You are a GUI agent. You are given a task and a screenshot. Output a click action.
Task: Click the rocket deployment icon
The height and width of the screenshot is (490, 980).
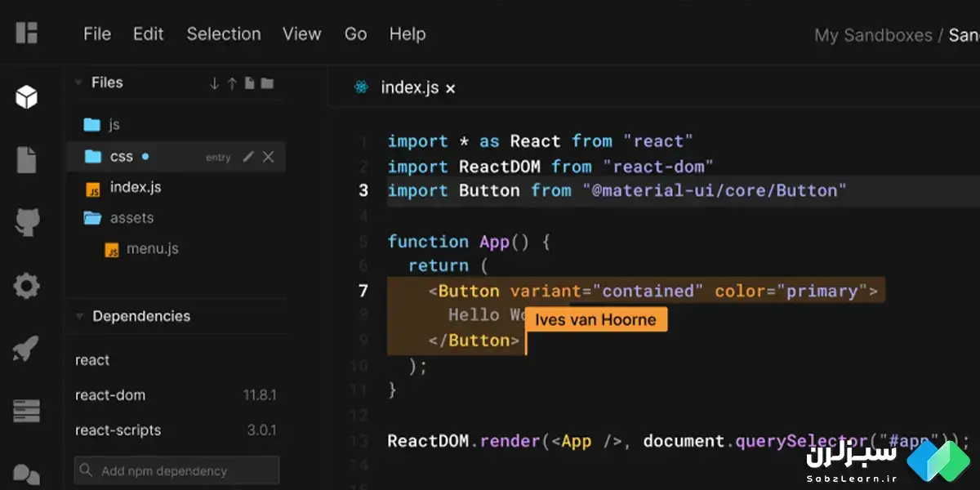(27, 349)
